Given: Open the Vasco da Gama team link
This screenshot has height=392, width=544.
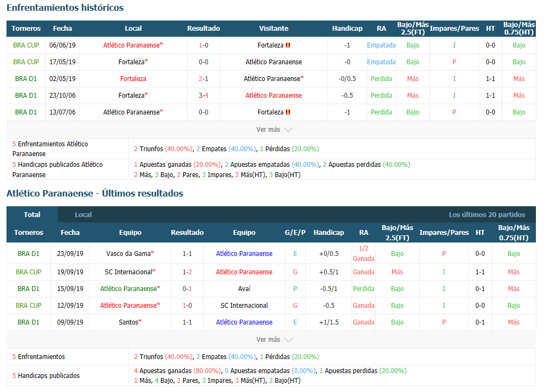Looking at the screenshot, I should pyautogui.click(x=130, y=254).
